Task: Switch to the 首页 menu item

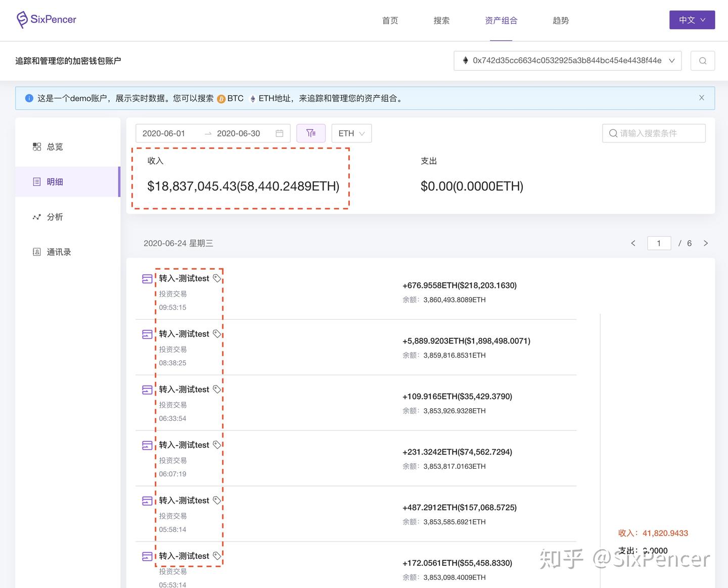Action: (x=390, y=20)
